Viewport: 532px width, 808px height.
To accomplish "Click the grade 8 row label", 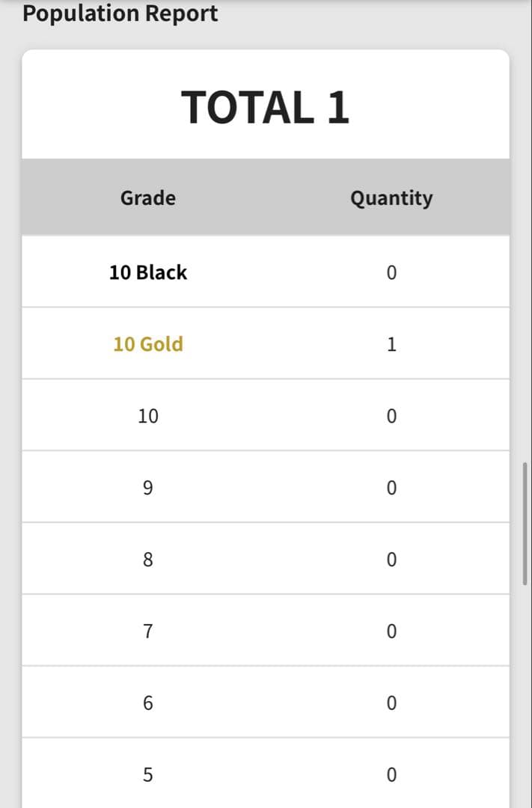I will point(148,560).
